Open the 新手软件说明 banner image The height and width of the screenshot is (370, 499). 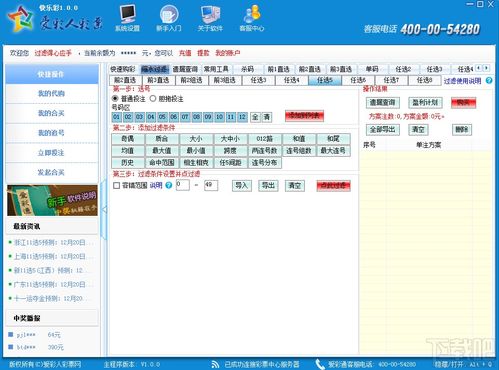coord(52,201)
